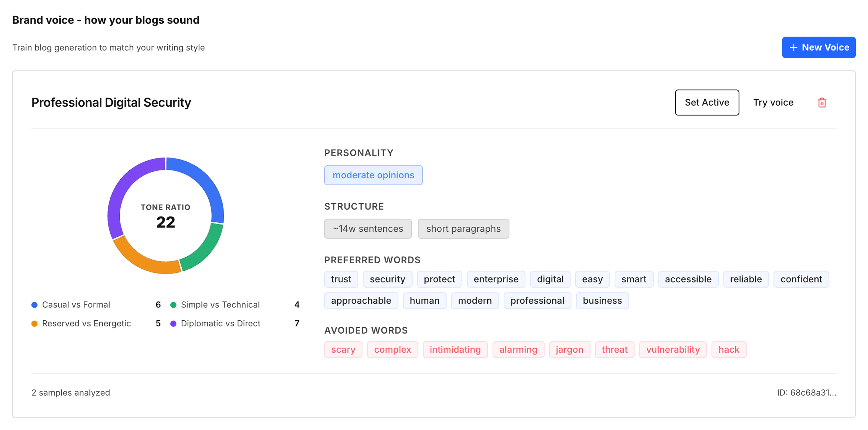The width and height of the screenshot is (868, 430).
Task: Select the moderate opinions personality tag
Action: coord(373,175)
